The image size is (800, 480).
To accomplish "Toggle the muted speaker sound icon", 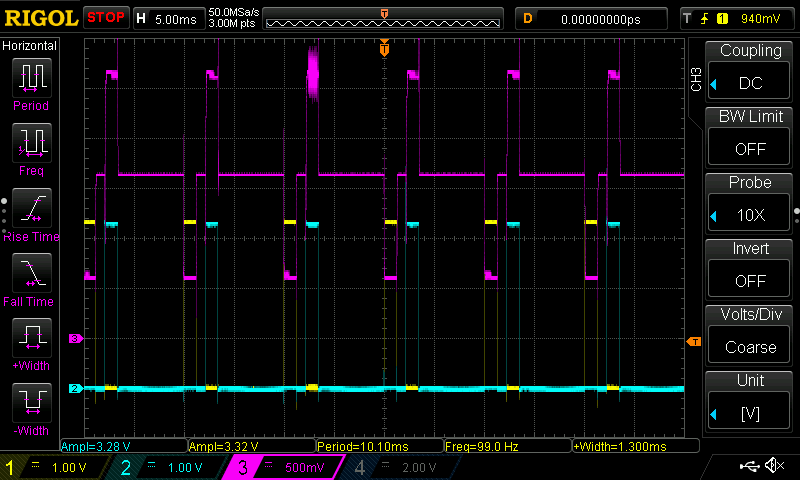I will (775, 465).
